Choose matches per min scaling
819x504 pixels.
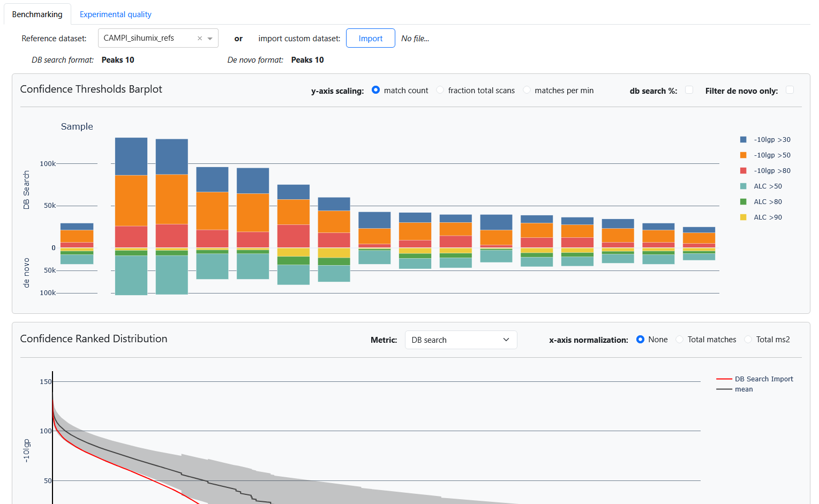(x=527, y=91)
